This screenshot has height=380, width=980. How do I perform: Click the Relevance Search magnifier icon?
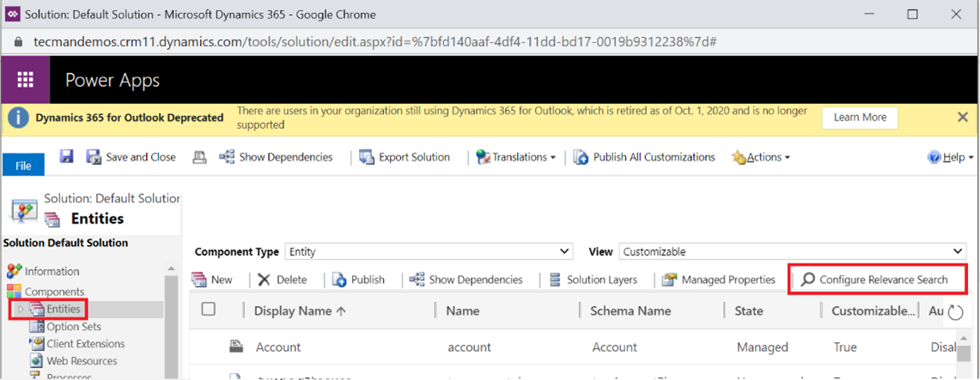coord(808,279)
